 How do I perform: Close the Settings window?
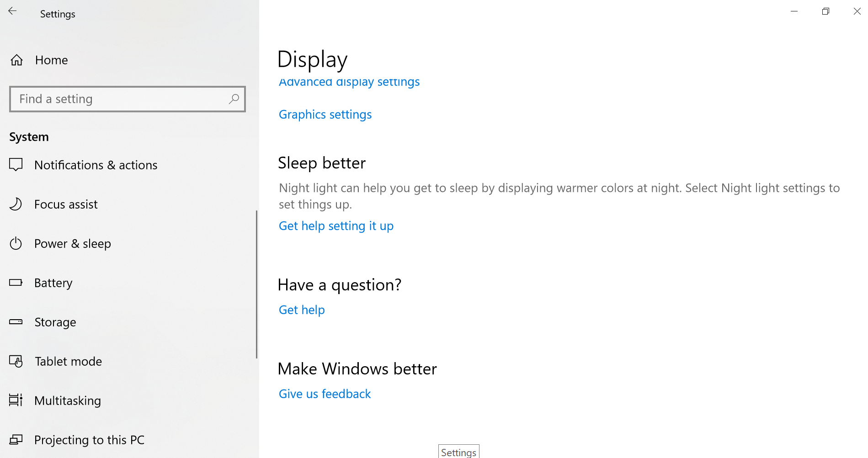point(857,11)
